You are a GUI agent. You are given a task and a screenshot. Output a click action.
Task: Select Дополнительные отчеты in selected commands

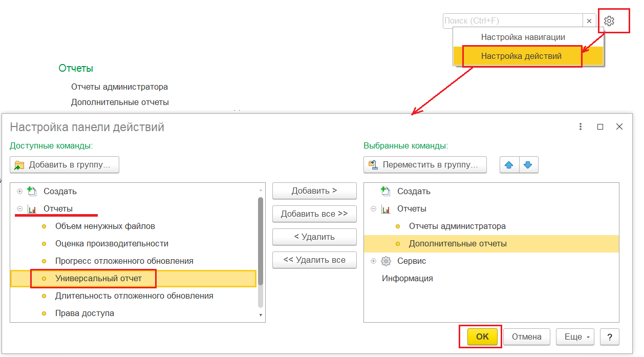click(457, 244)
